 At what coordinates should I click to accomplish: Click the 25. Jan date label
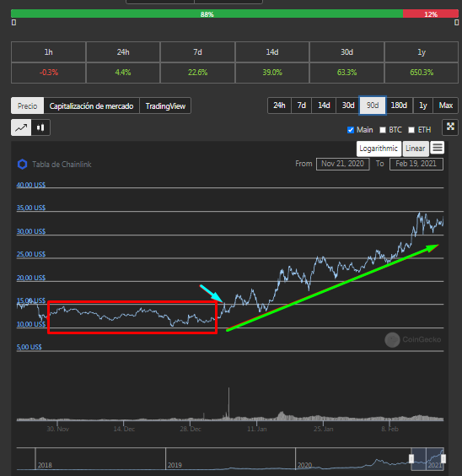click(x=323, y=429)
